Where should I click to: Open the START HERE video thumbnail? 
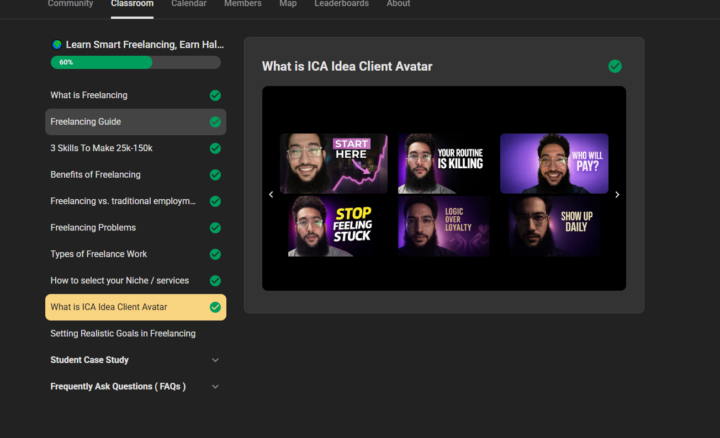334,163
